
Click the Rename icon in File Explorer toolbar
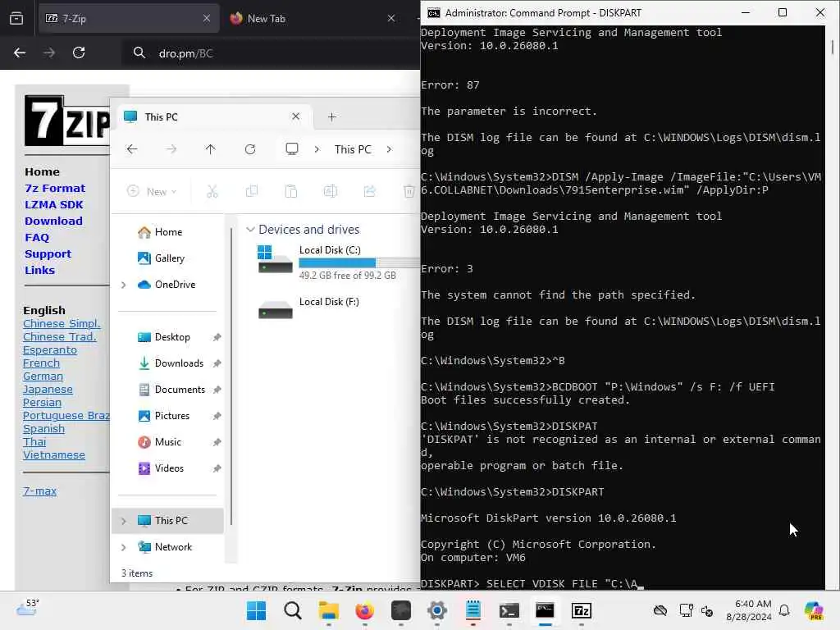(x=331, y=191)
